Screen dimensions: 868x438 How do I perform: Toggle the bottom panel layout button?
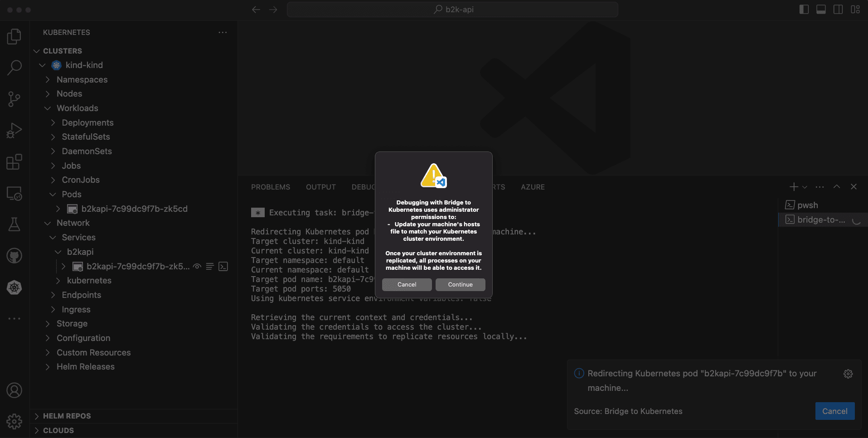pos(821,10)
